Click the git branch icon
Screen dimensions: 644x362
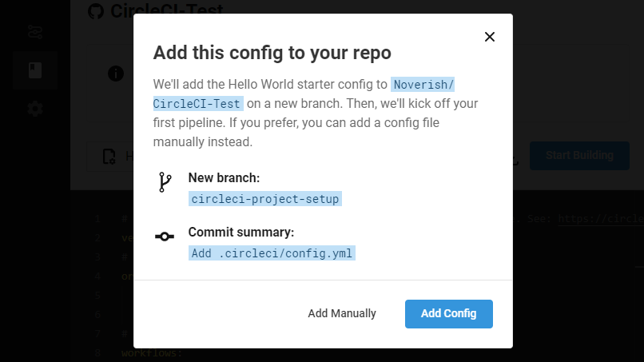pyautogui.click(x=165, y=182)
